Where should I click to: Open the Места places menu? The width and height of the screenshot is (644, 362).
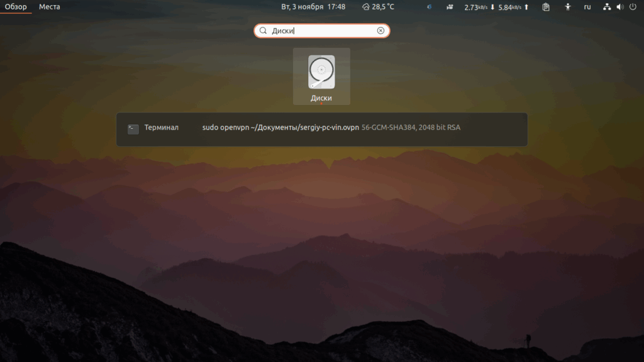coord(49,6)
